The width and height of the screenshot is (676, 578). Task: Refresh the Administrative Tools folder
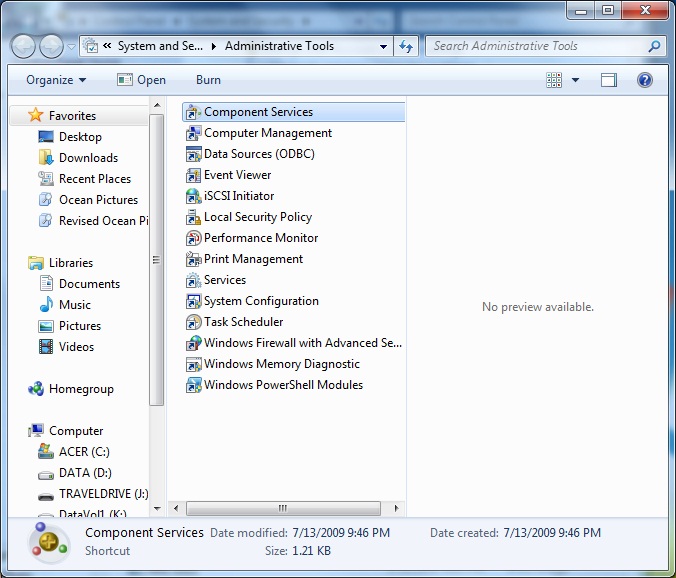pyautogui.click(x=406, y=47)
